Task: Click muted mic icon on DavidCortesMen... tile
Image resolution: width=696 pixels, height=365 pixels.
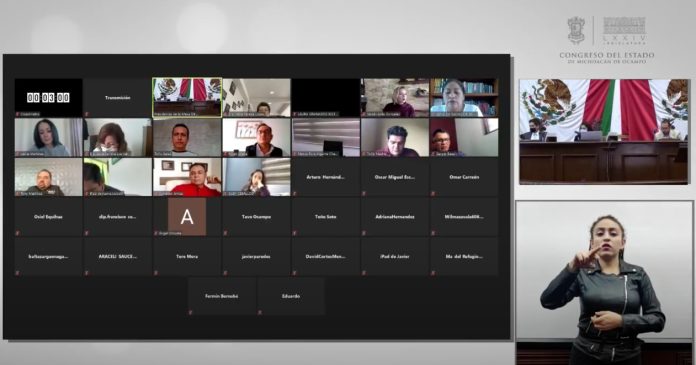Action: [295, 273]
